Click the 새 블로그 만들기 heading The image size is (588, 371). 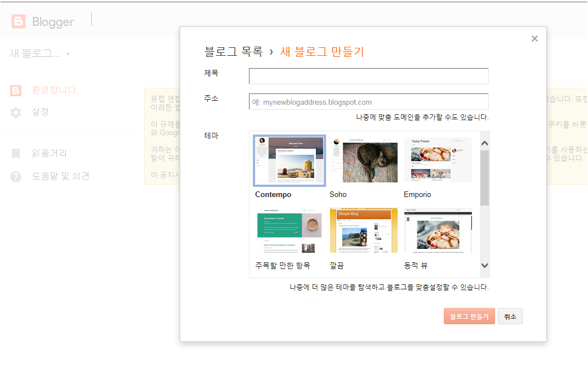tap(322, 51)
